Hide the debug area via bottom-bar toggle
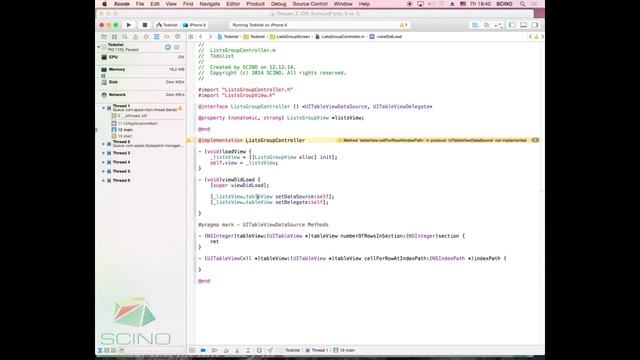The height and width of the screenshot is (360, 640). click(192, 350)
